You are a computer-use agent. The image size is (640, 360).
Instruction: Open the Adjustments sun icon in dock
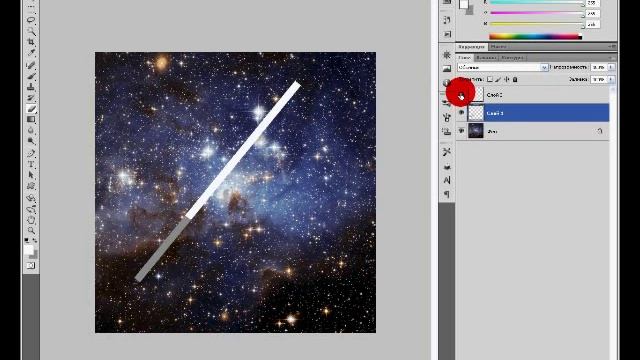point(447,55)
